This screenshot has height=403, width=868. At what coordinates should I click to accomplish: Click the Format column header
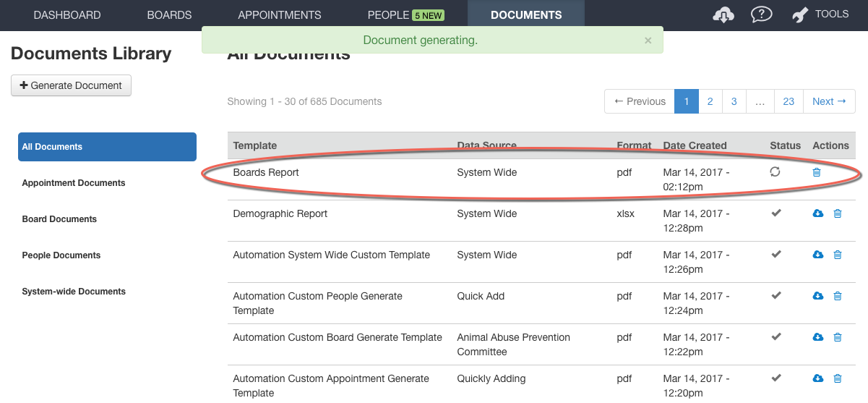pyautogui.click(x=634, y=145)
